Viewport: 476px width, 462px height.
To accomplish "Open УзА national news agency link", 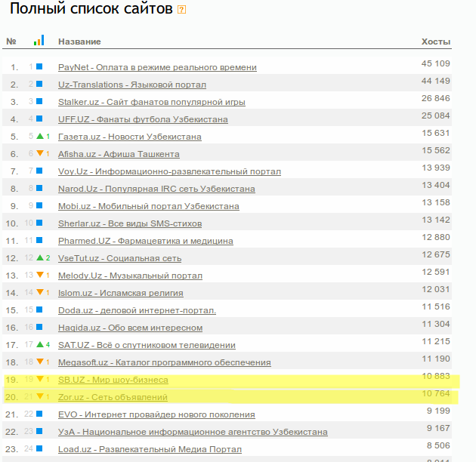I will pyautogui.click(x=193, y=432).
